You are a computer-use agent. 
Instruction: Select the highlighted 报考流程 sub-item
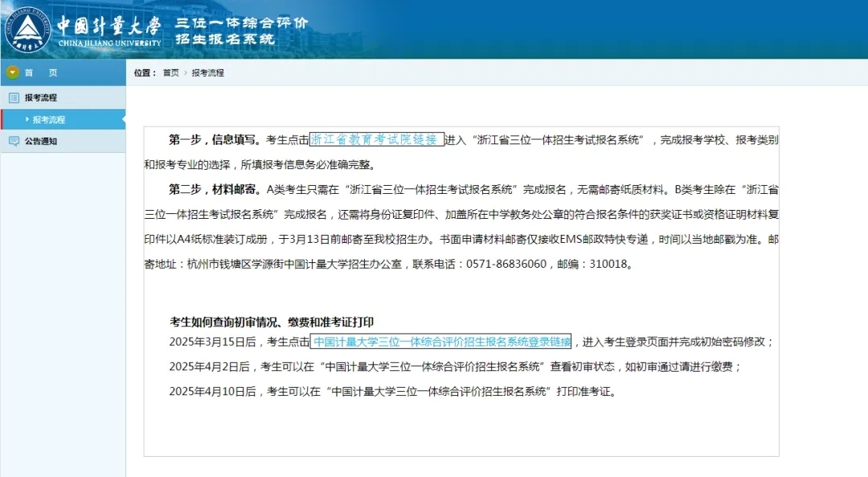(x=49, y=119)
